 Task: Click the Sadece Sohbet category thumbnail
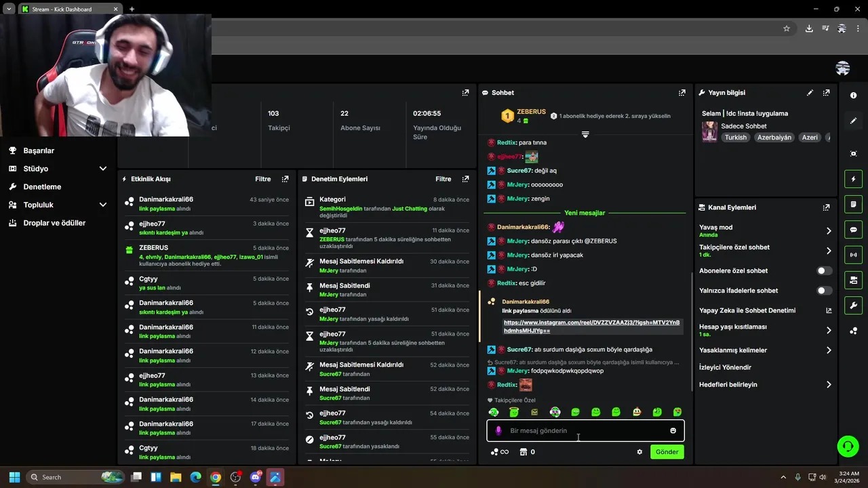tap(709, 131)
